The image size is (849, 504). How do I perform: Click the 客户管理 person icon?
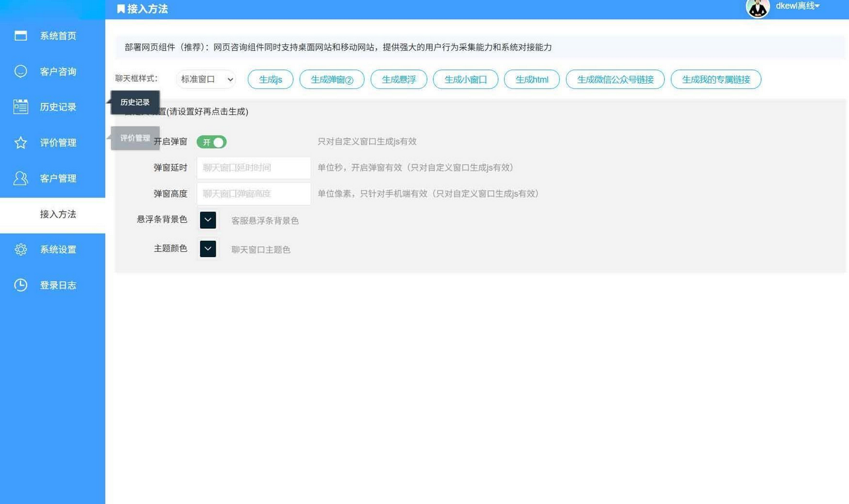20,178
